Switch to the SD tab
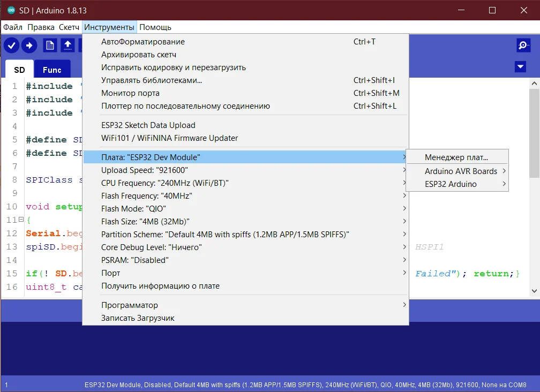The height and width of the screenshot is (392, 540). pos(20,70)
